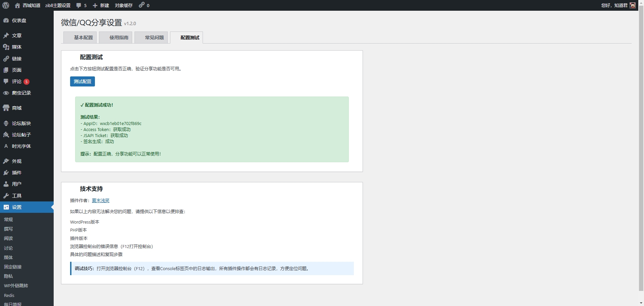The height and width of the screenshot is (306, 644).
Task: Click the 论坛版块 icon
Action: tap(6, 123)
